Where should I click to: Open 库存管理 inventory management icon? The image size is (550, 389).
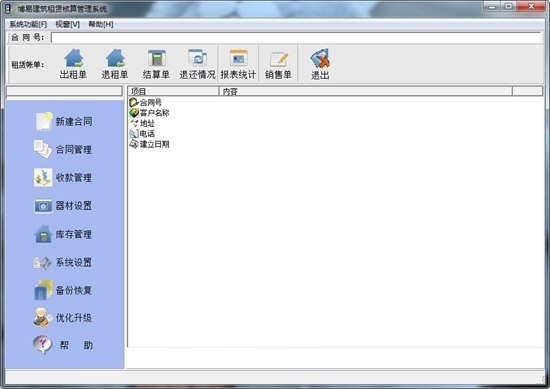pyautogui.click(x=43, y=234)
